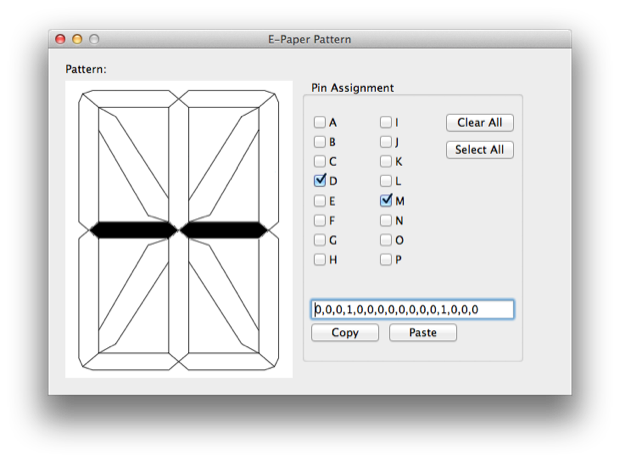Click the Clear All button
This screenshot has width=620, height=462.
[x=480, y=123]
